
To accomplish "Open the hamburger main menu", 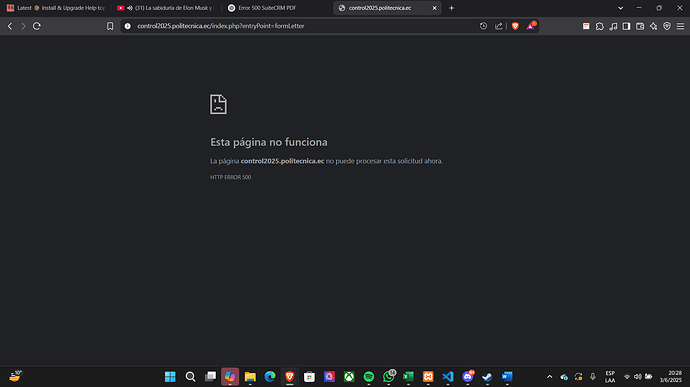I will (680, 26).
